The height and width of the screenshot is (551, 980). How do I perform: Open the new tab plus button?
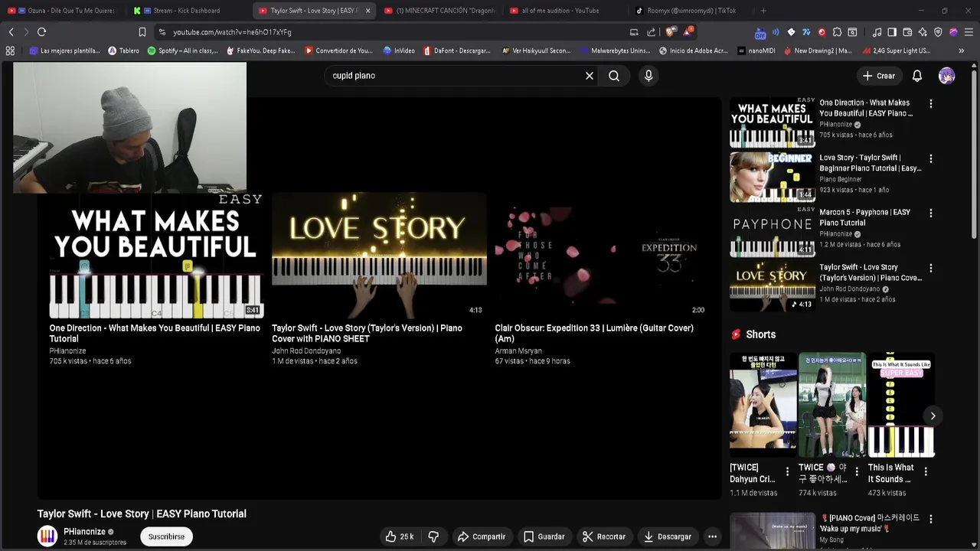point(763,11)
